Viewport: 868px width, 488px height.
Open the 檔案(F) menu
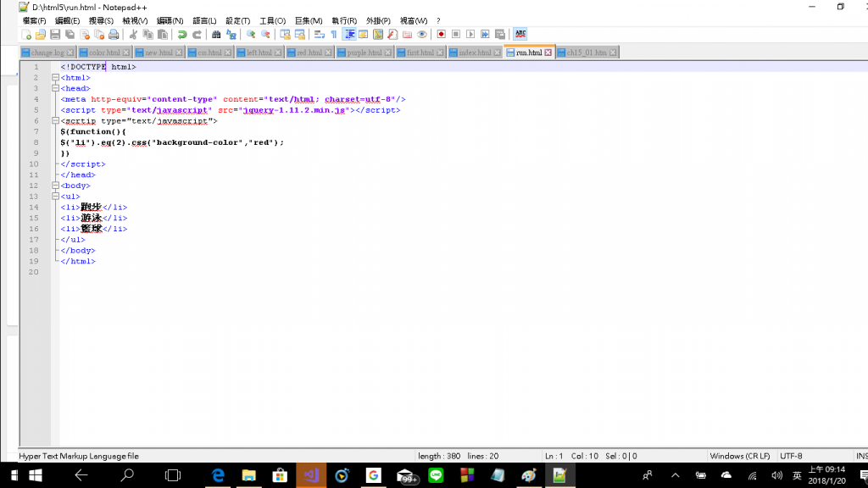point(34,20)
